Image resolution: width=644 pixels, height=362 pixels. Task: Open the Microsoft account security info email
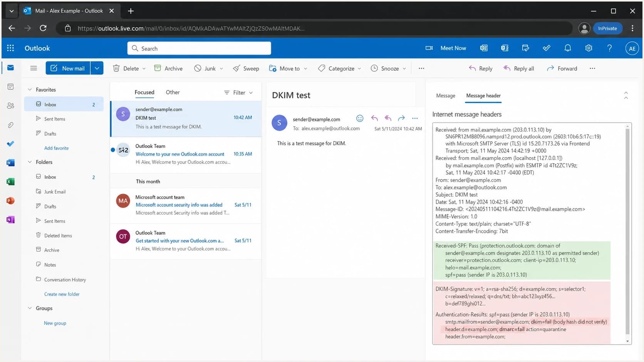coord(186,205)
